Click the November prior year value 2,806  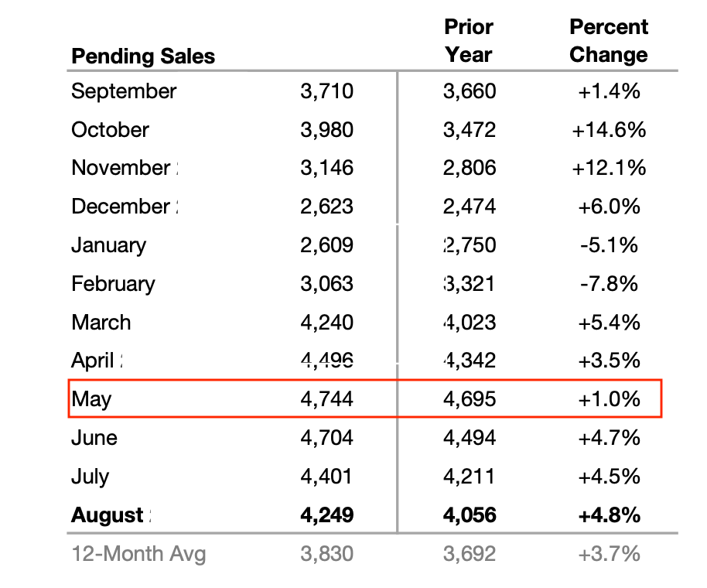(470, 168)
